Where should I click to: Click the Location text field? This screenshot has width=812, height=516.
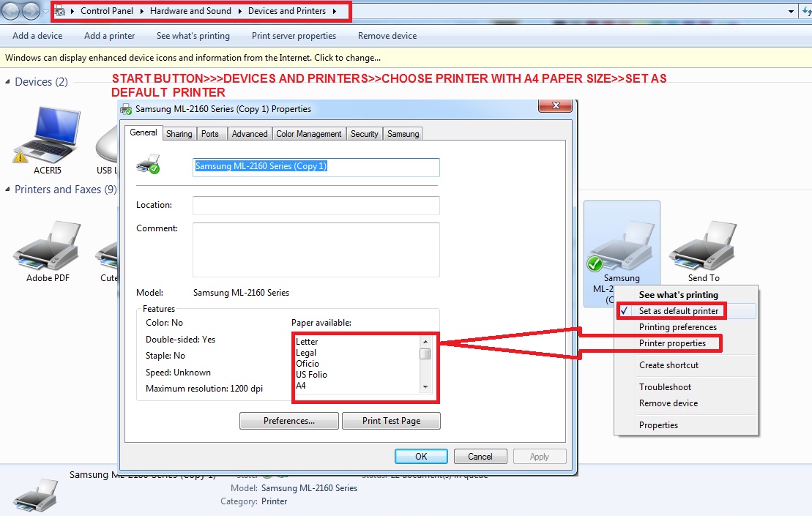[316, 206]
